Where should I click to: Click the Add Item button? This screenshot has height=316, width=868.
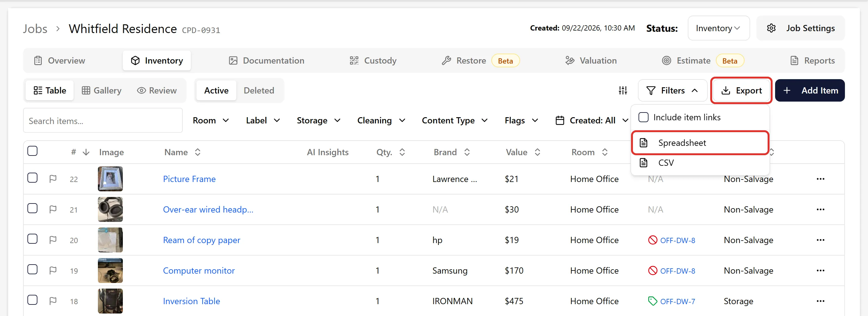point(810,90)
